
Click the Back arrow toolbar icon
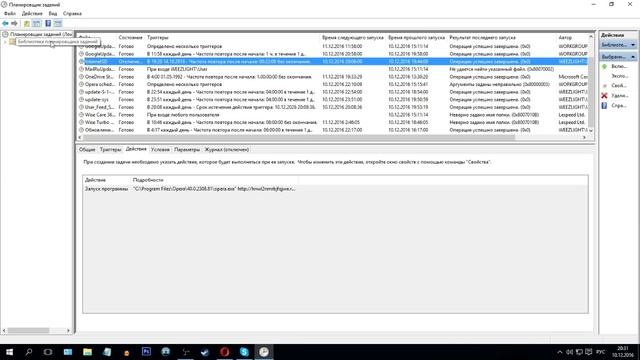coord(5,24)
